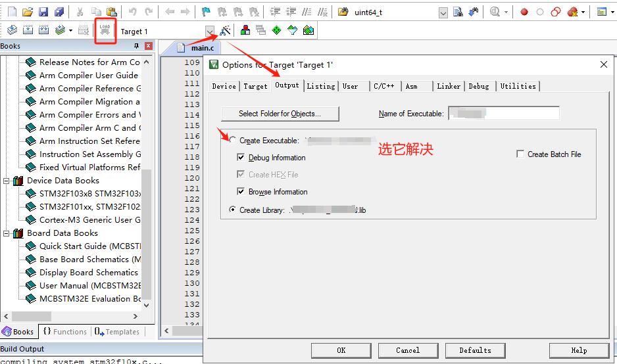Click the Find document search icon
This screenshot has width=617, height=364.
(x=458, y=12)
